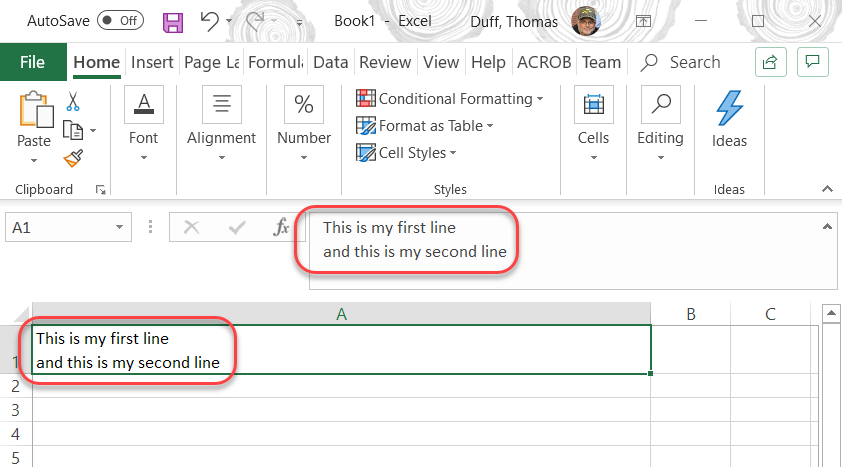Click the Cut scissors icon

click(73, 101)
